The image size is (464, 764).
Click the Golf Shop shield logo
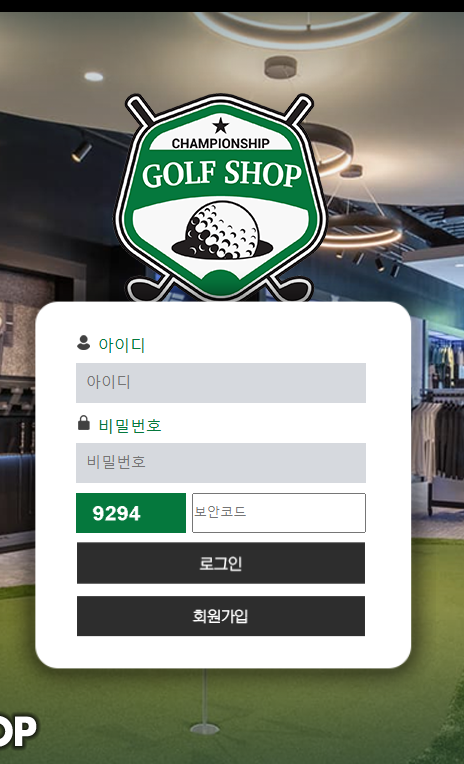[220, 197]
